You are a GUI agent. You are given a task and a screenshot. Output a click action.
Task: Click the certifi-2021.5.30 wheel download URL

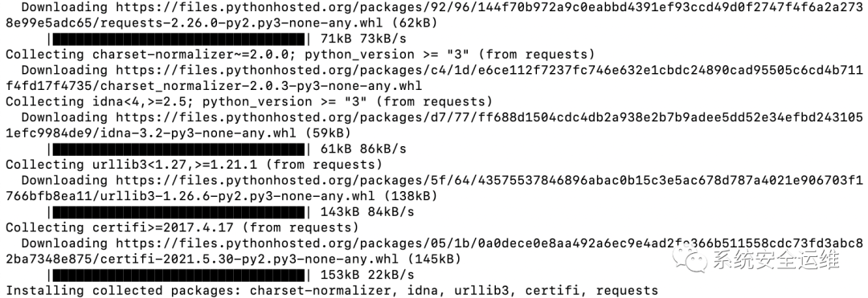[434, 251]
